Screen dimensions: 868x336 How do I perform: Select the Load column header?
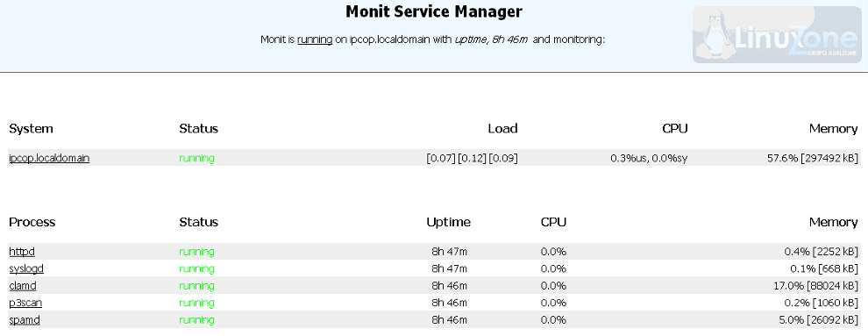point(502,129)
